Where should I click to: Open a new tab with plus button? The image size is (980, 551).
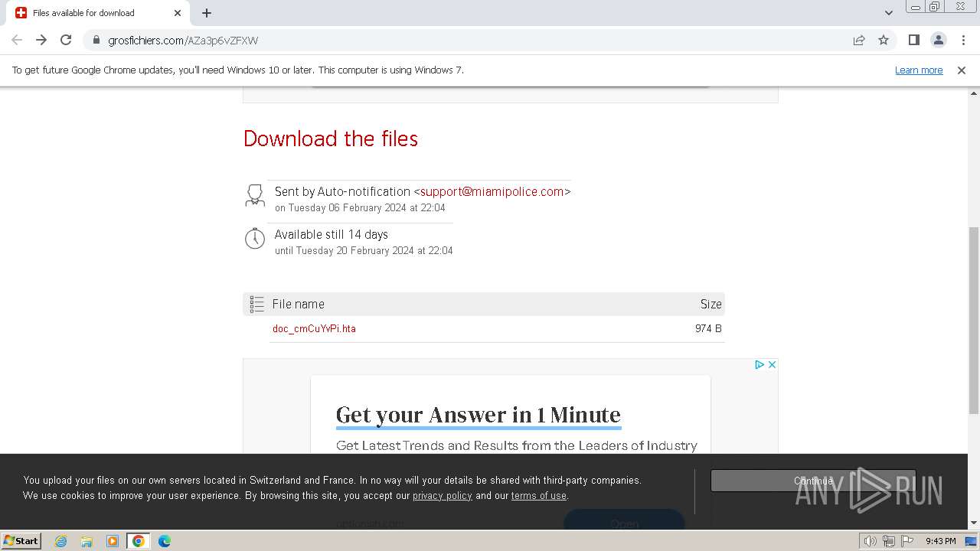click(207, 13)
